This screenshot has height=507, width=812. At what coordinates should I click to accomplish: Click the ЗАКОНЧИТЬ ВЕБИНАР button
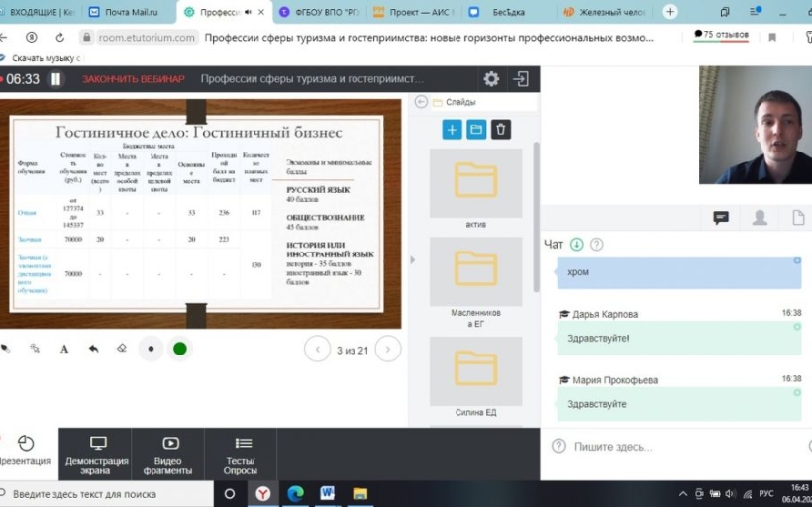pyautogui.click(x=133, y=79)
